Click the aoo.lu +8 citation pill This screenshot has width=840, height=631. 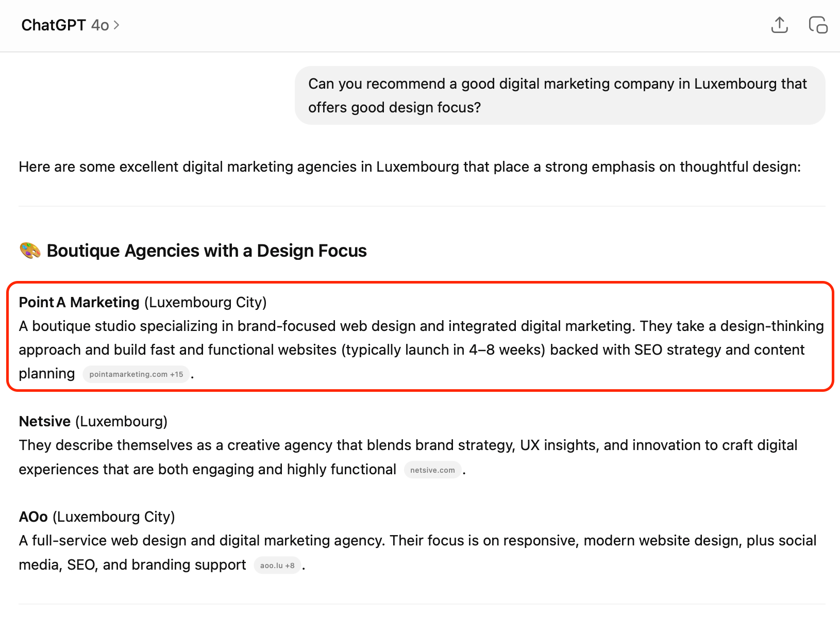click(277, 565)
